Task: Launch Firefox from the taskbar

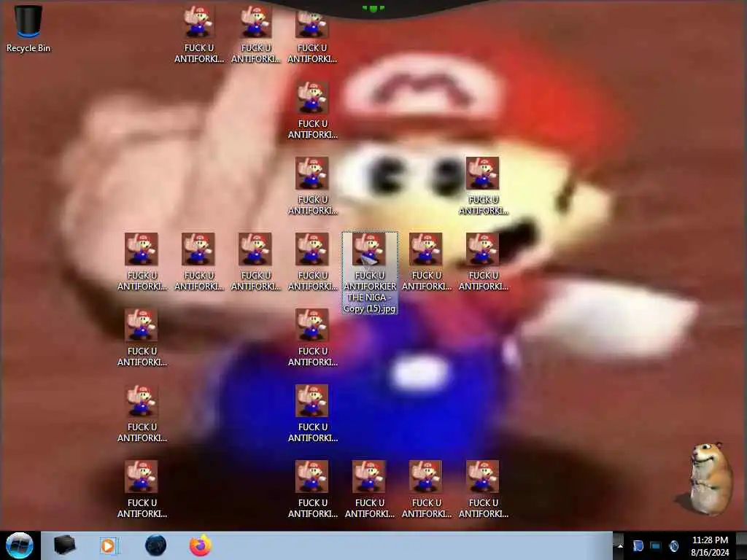Action: click(x=201, y=545)
